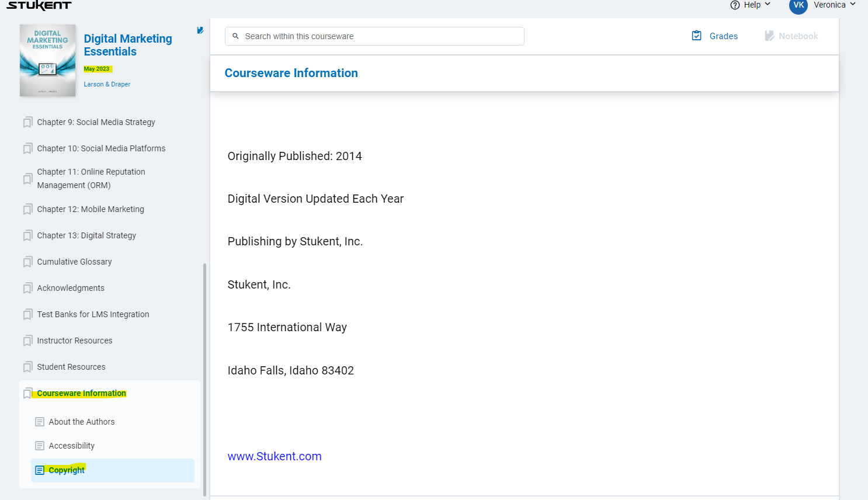The height and width of the screenshot is (500, 868).
Task: Click the Copyright page icon
Action: coord(40,470)
